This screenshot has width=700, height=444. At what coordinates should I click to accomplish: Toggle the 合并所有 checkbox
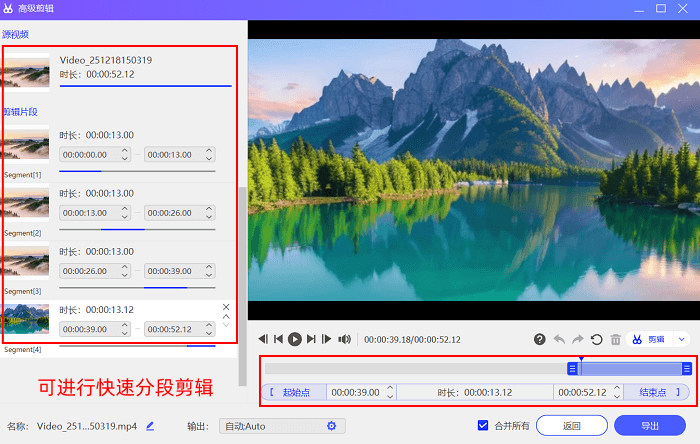pos(483,425)
